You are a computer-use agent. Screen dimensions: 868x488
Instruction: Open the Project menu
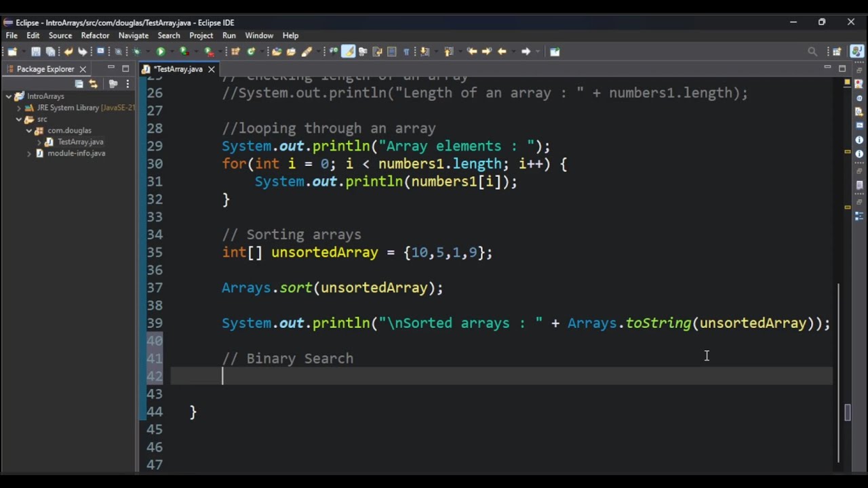click(x=201, y=35)
